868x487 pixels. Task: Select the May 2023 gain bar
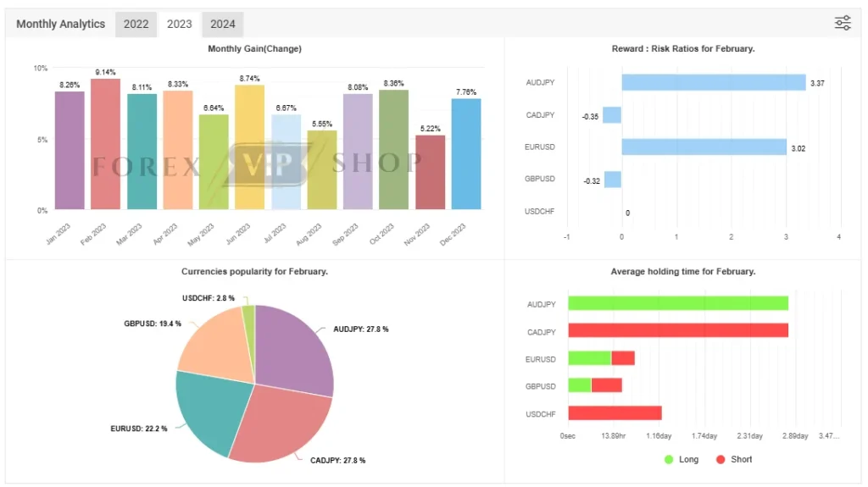214,162
